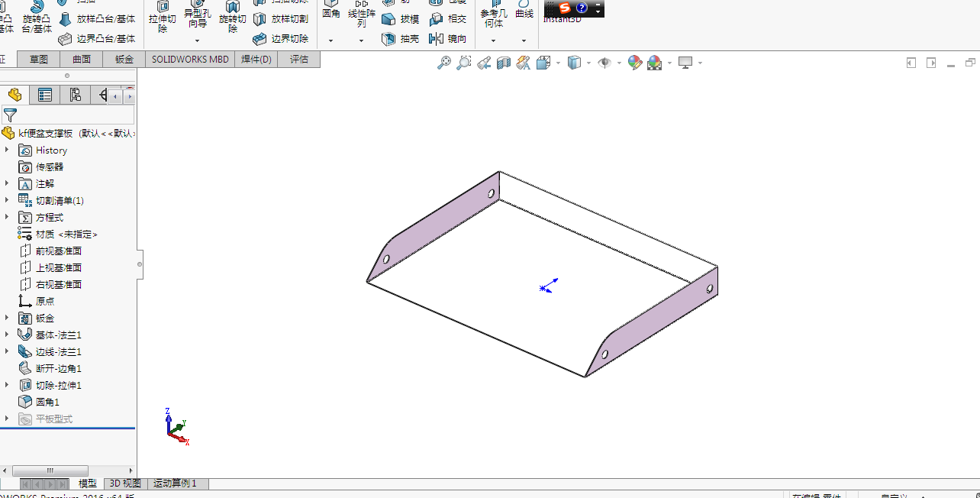Select Boundary Cut (边界切除)
Image resolution: width=980 pixels, height=498 pixels.
point(280,38)
